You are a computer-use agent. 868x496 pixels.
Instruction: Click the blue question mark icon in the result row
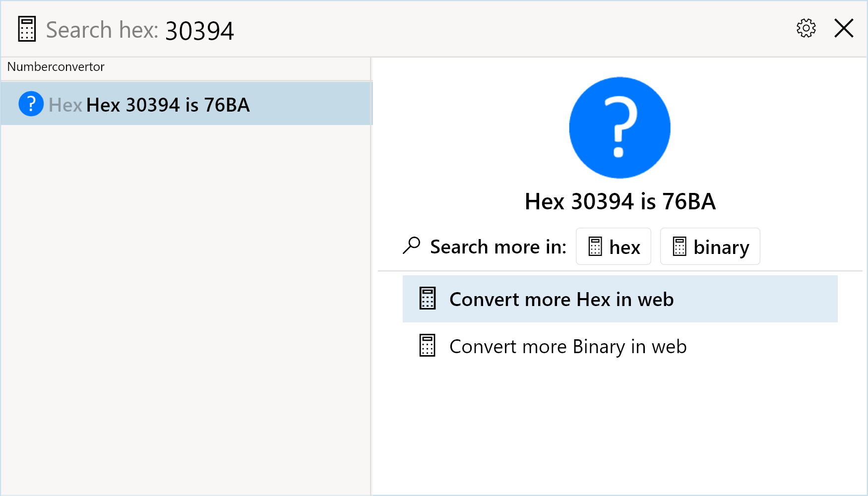(31, 104)
